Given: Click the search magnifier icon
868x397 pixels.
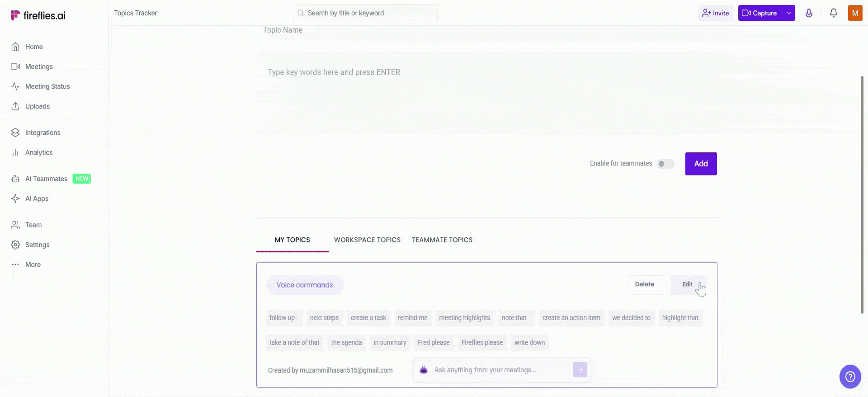Looking at the screenshot, I should (301, 13).
